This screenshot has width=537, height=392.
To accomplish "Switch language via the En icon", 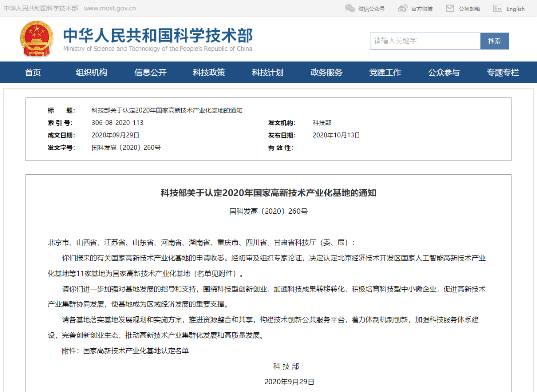I will 497,8.
